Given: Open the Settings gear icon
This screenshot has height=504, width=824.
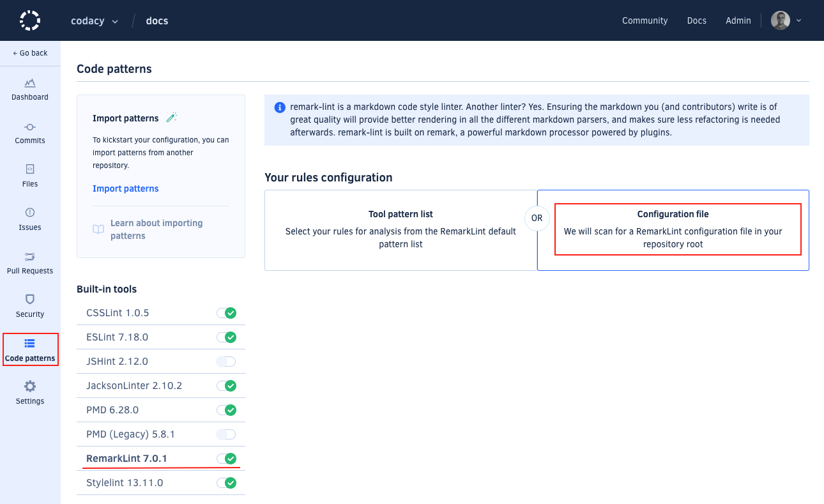Looking at the screenshot, I should [30, 386].
